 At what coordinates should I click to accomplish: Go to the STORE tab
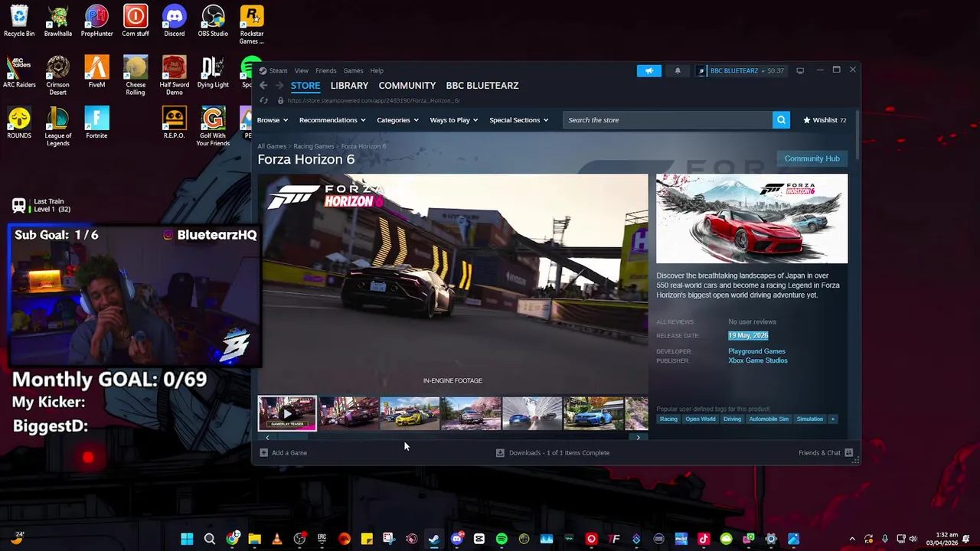305,86
